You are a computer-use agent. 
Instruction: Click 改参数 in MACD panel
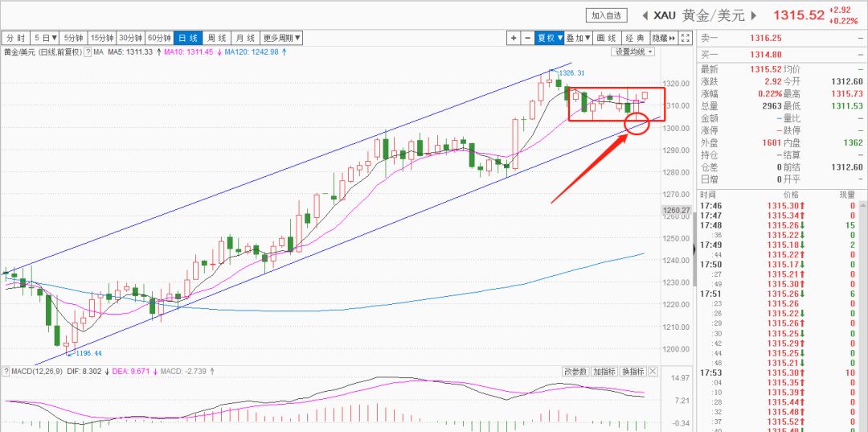click(575, 371)
